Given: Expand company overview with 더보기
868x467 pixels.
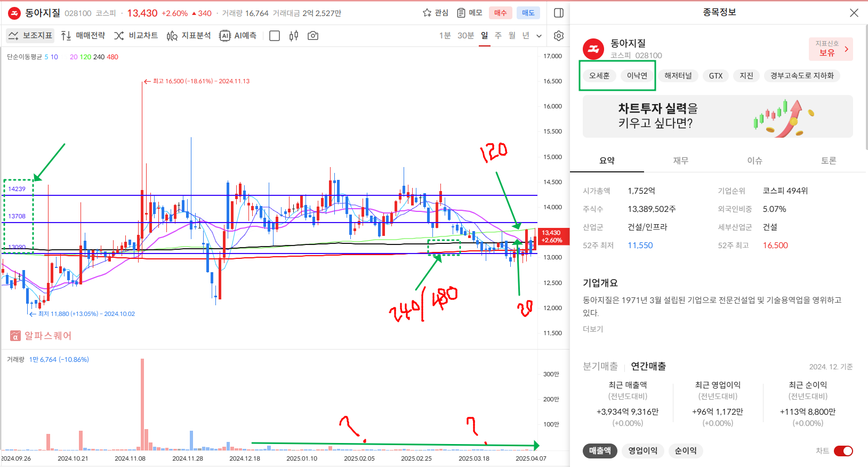Looking at the screenshot, I should click(x=593, y=329).
